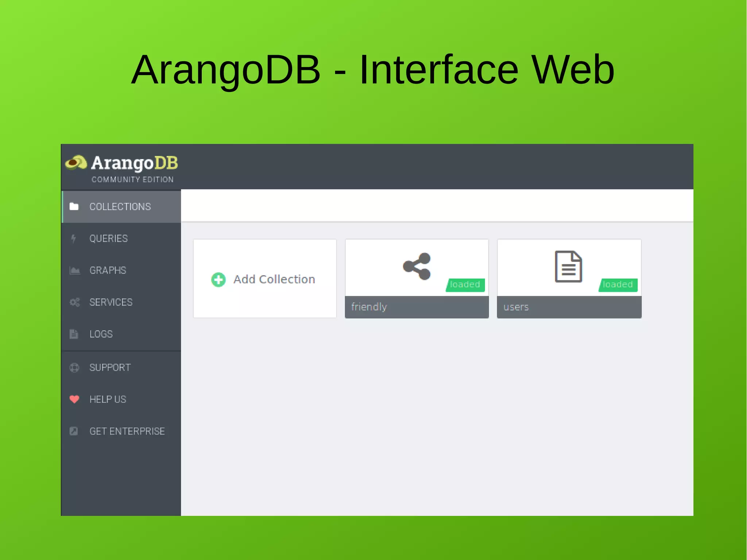Open the friendly collection name bar

click(417, 307)
